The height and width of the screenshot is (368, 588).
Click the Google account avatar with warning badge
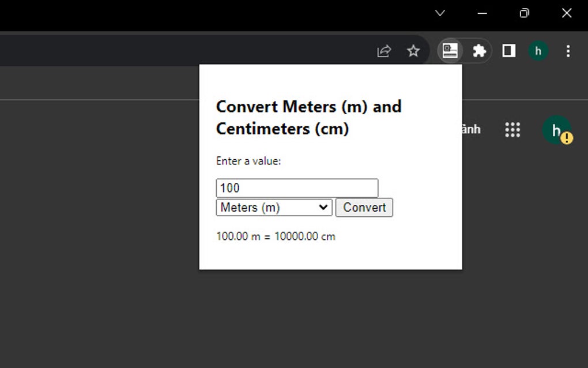coord(556,130)
